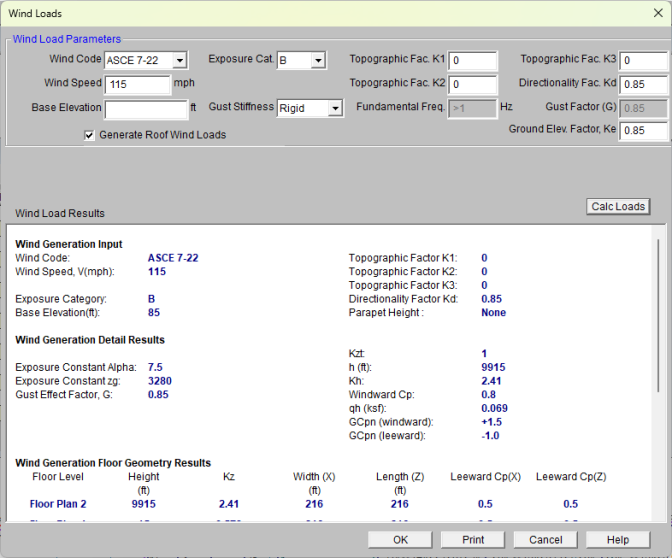
Task: Click the Directionality Fac. Kd field
Action: 643,84
